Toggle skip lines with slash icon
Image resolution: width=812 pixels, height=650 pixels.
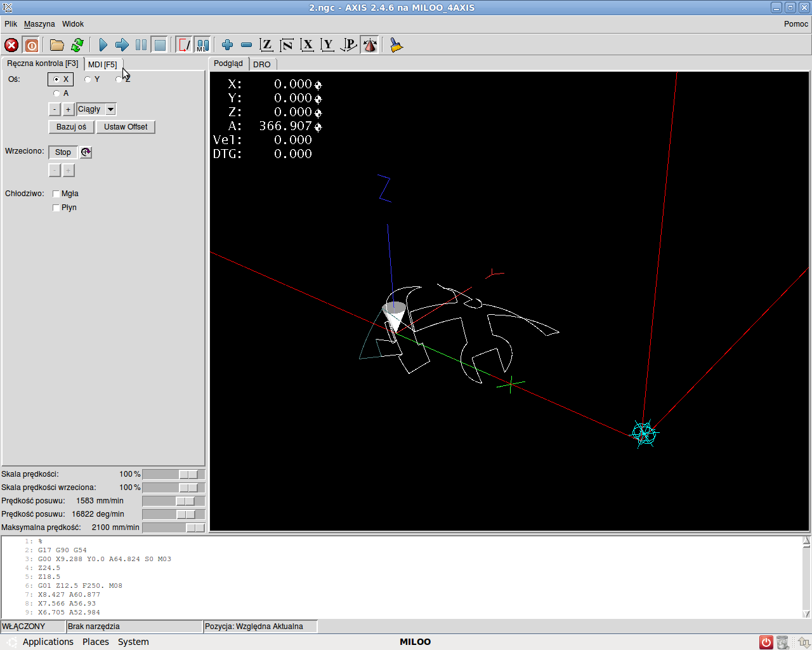click(x=185, y=45)
